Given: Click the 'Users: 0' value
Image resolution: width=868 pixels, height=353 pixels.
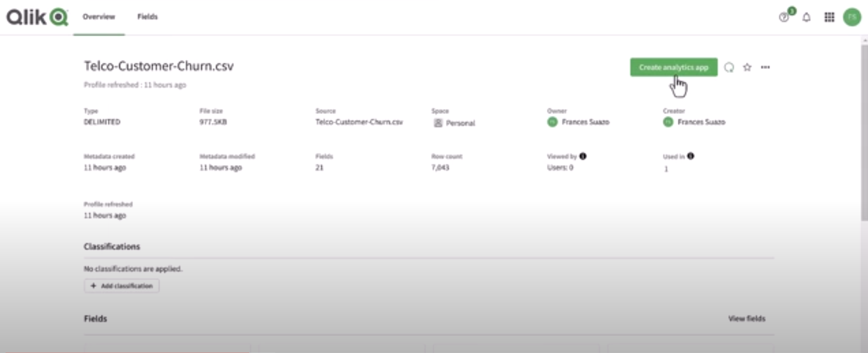Looking at the screenshot, I should 560,168.
